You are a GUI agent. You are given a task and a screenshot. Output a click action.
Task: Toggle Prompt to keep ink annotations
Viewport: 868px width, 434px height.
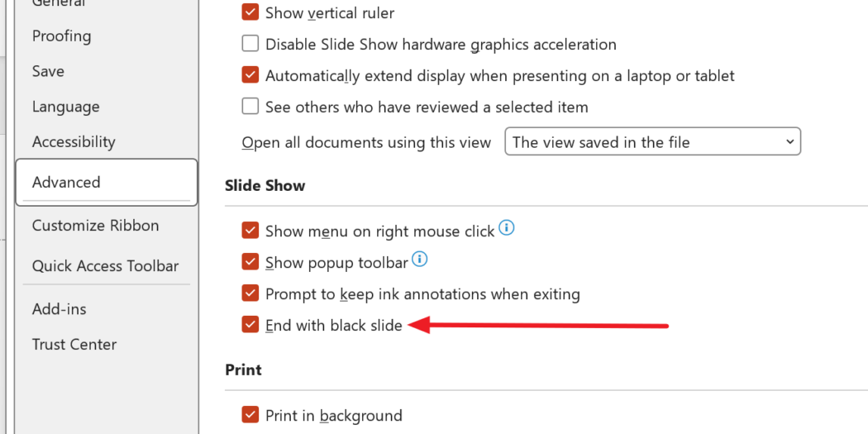point(250,293)
